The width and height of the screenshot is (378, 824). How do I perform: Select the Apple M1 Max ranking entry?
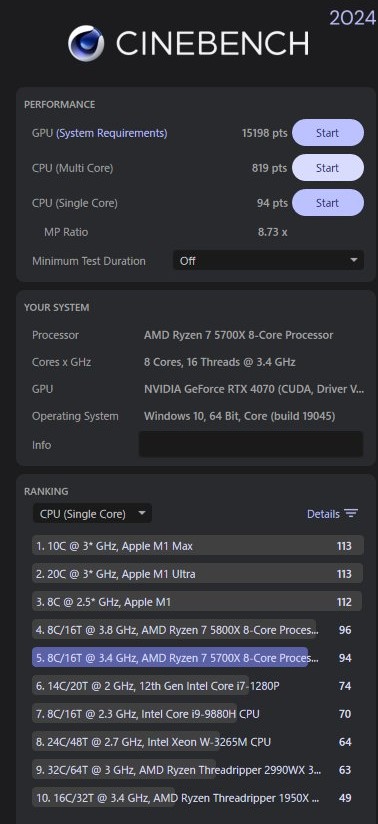tap(198, 545)
